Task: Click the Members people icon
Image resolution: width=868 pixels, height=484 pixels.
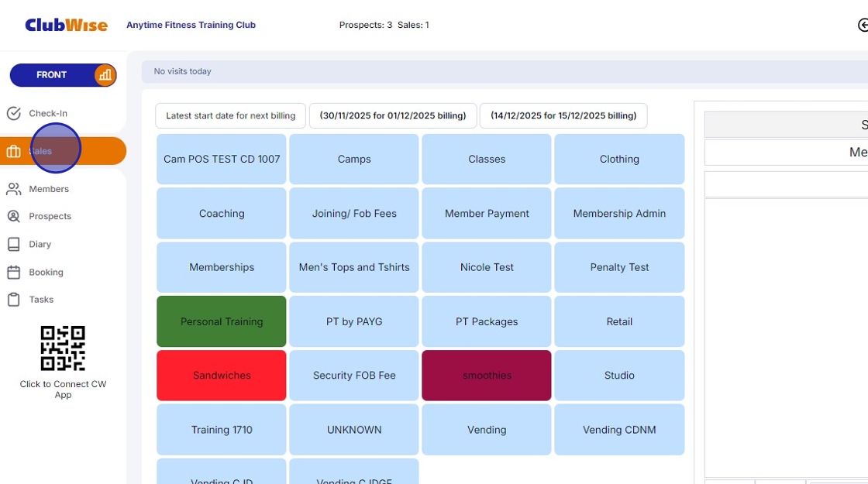Action: pyautogui.click(x=14, y=189)
